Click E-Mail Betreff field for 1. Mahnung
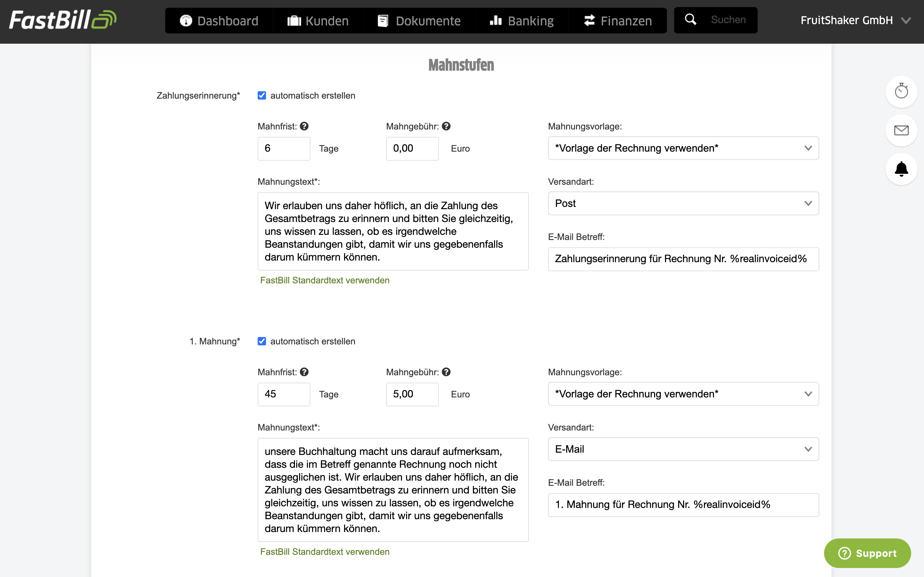Image resolution: width=924 pixels, height=577 pixels. click(683, 505)
